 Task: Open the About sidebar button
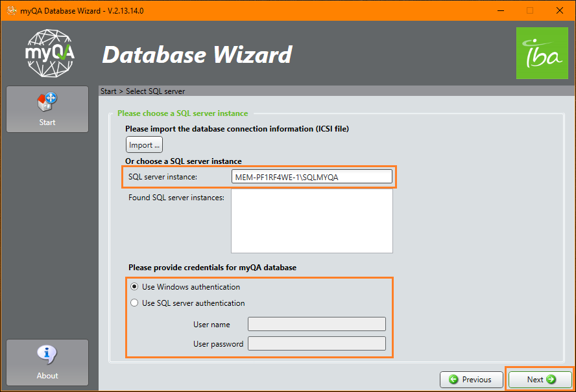[x=47, y=362]
